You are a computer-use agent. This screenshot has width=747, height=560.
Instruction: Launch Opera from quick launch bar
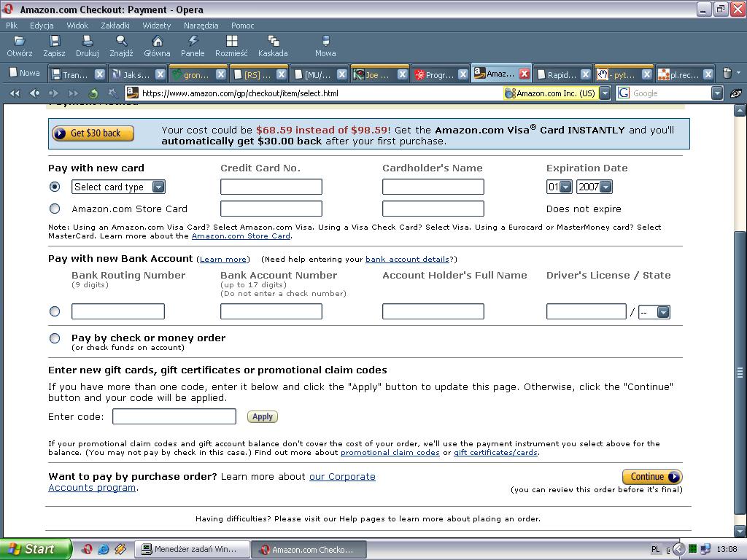(88, 549)
